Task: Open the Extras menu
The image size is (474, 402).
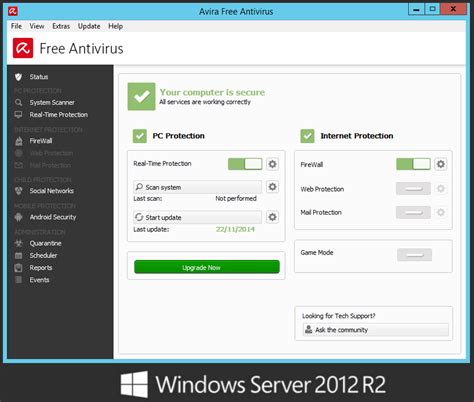Action: (61, 26)
